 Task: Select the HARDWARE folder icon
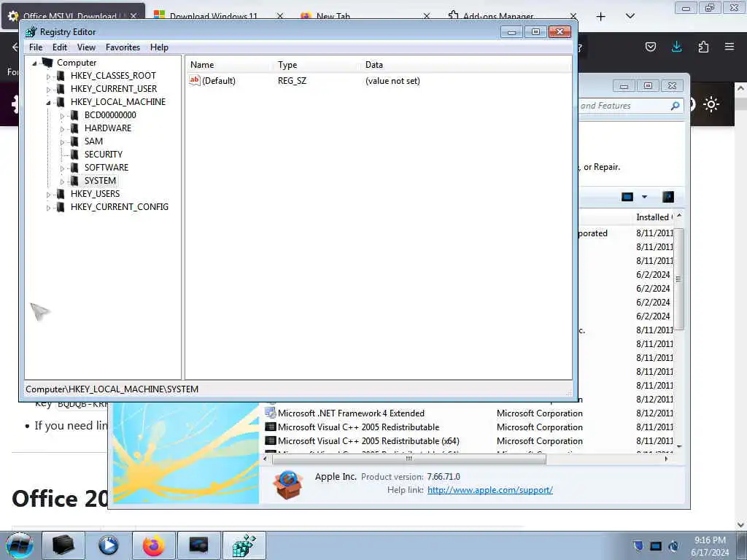[x=74, y=128]
